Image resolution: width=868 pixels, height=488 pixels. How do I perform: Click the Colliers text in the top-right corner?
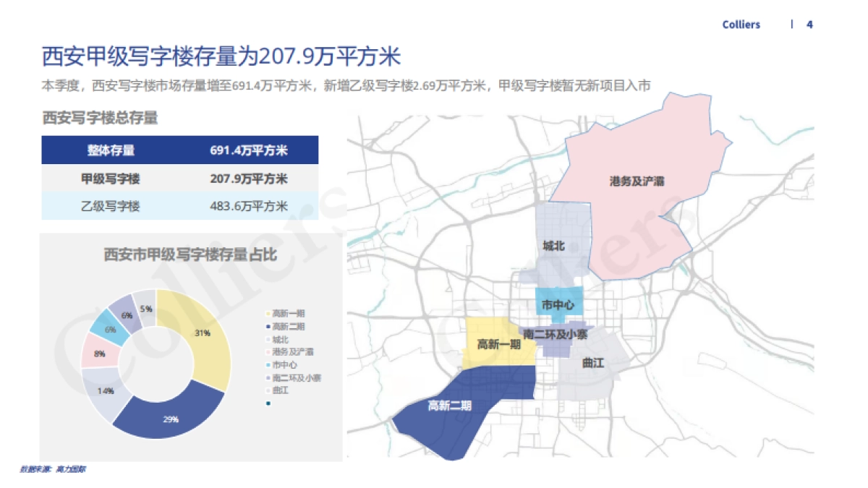coord(741,24)
